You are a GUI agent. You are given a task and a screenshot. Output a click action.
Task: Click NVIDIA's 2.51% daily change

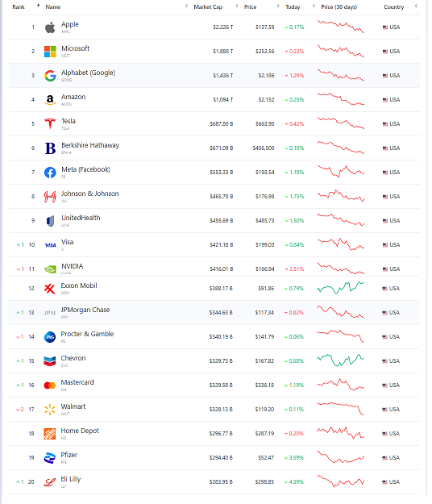click(x=294, y=269)
